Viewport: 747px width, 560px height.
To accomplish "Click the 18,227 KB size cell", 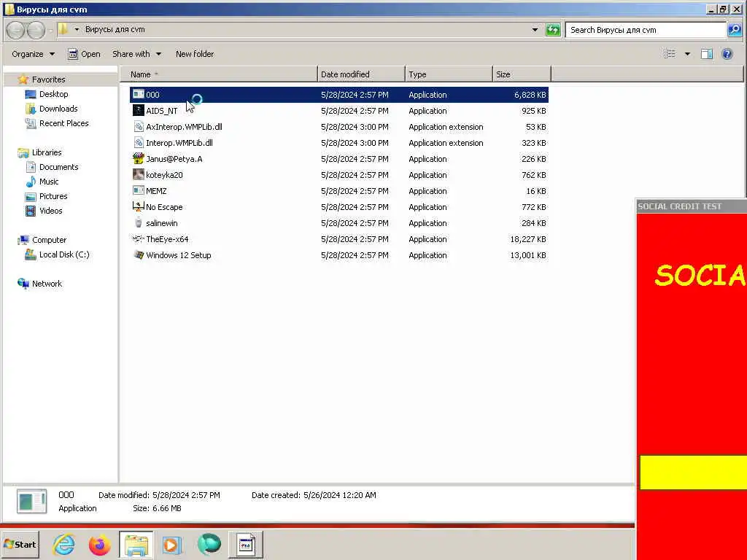I will coord(528,239).
